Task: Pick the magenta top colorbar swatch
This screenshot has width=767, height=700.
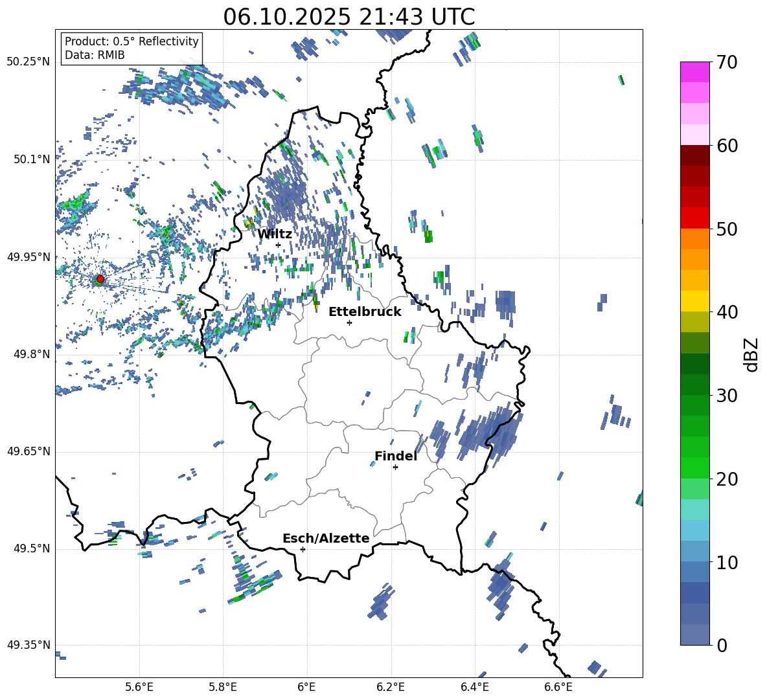Action: [x=695, y=72]
